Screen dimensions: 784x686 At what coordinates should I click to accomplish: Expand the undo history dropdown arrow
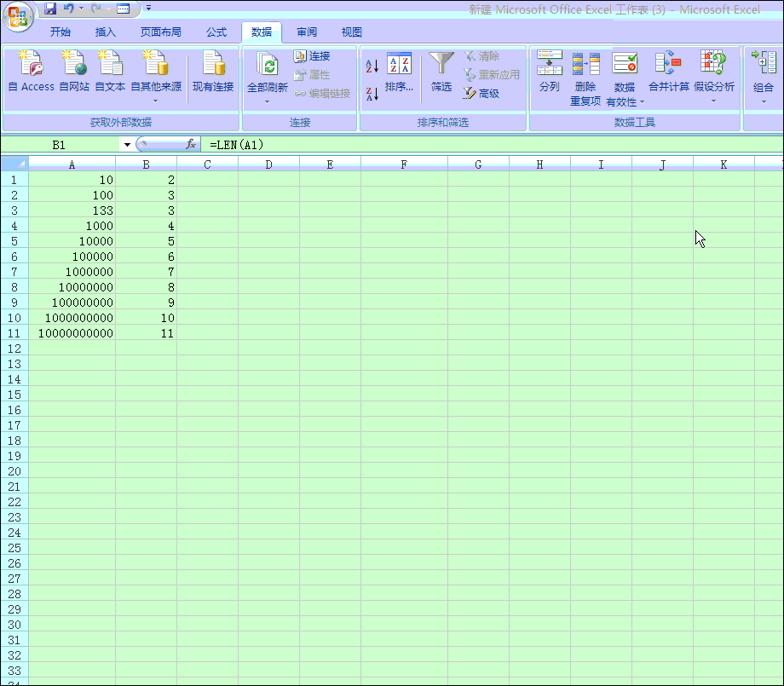(x=82, y=9)
